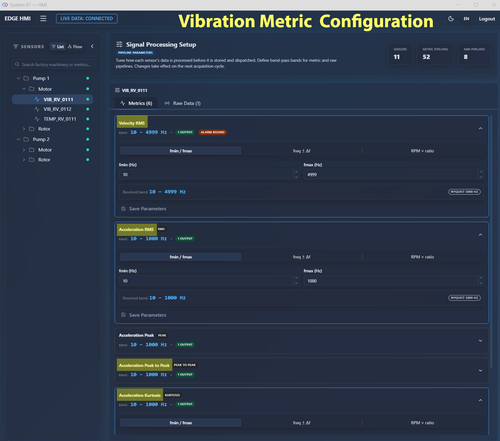Select fmin / fmax mode for Acceleration RMS

[181, 257]
